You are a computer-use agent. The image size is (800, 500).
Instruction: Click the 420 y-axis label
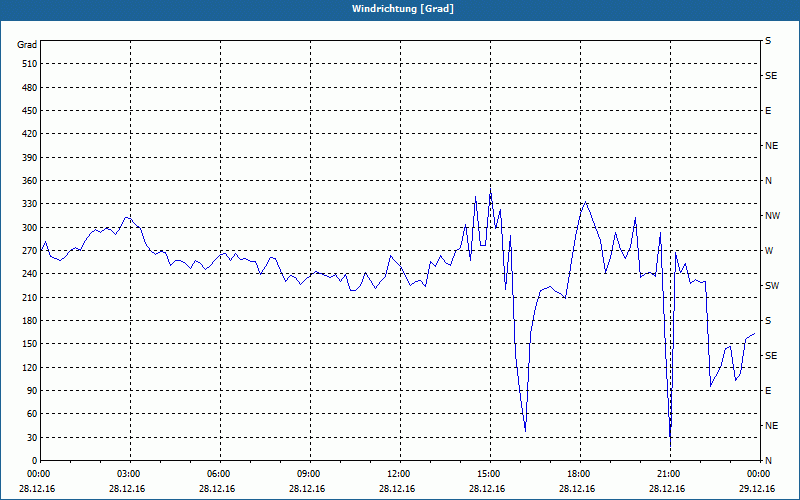[x=30, y=134]
